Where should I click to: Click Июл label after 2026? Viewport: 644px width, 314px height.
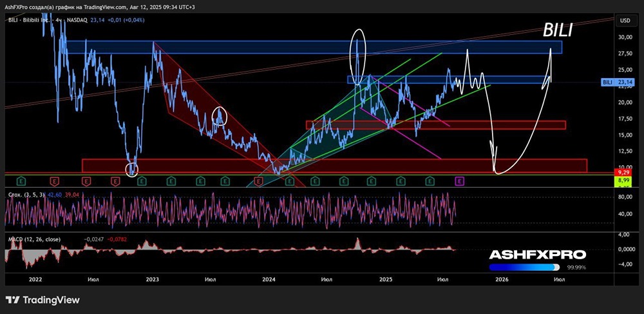[x=559, y=279]
